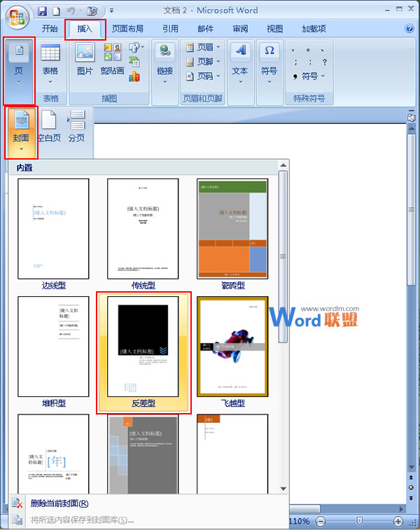The image size is (420, 530).
Task: Click the 110% zoom level
Action: click(299, 521)
